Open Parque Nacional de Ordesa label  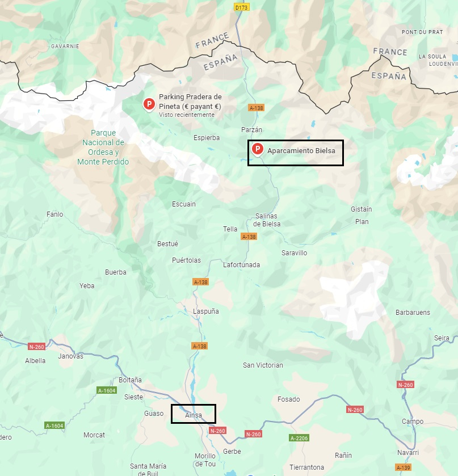103,148
